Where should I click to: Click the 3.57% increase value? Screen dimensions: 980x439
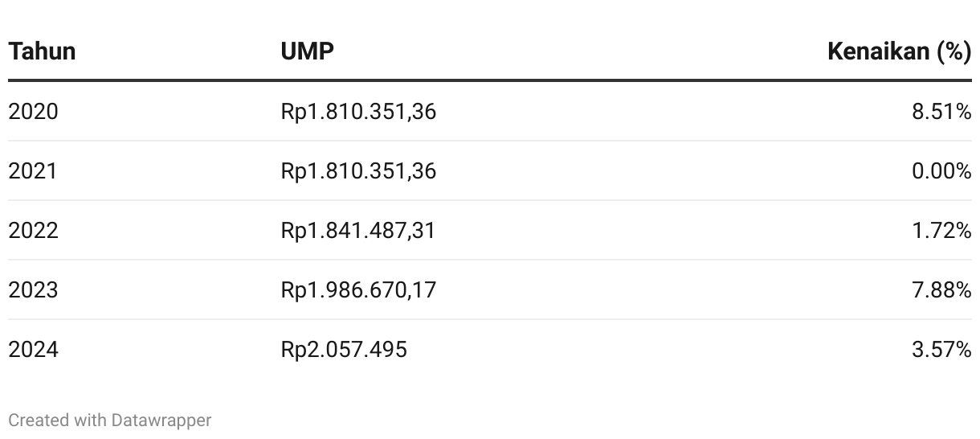pyautogui.click(x=941, y=349)
